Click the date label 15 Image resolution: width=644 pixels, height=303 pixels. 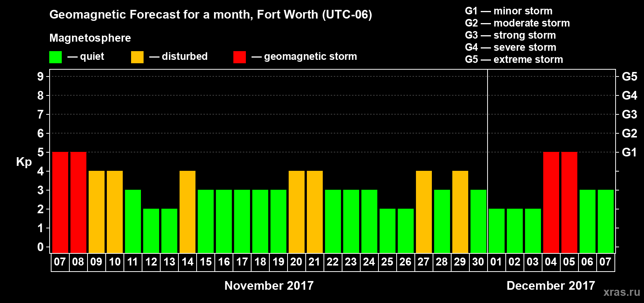[205, 262]
